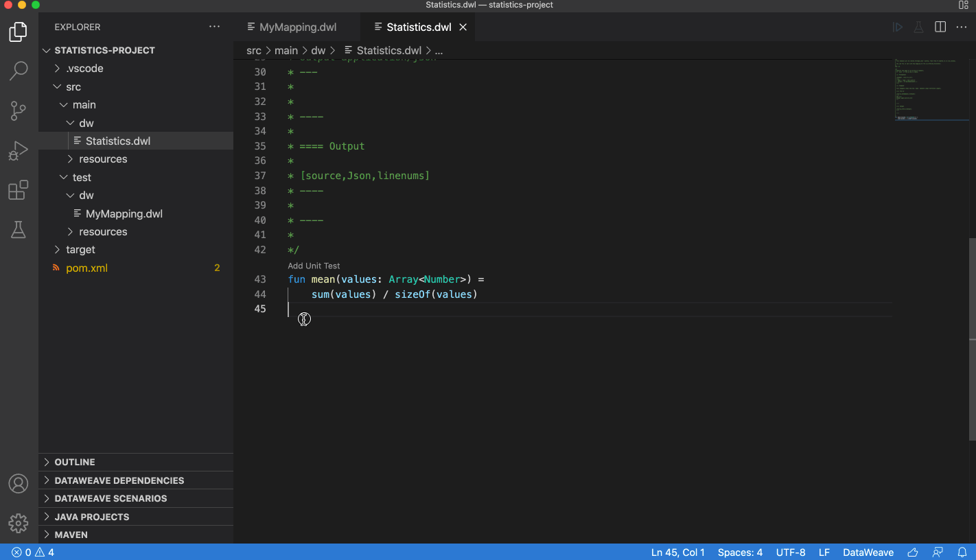Open editor actions with the ellipsis menu
Viewport: 976px width, 560px height.
click(x=961, y=27)
